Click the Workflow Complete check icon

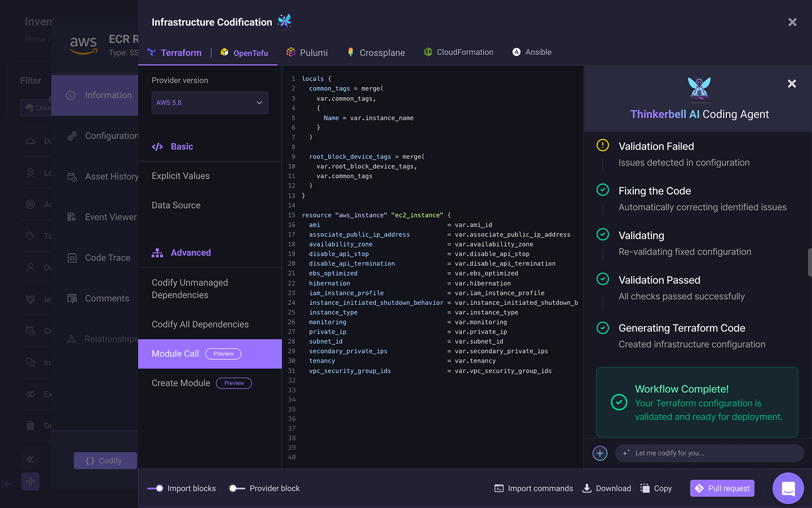point(619,402)
